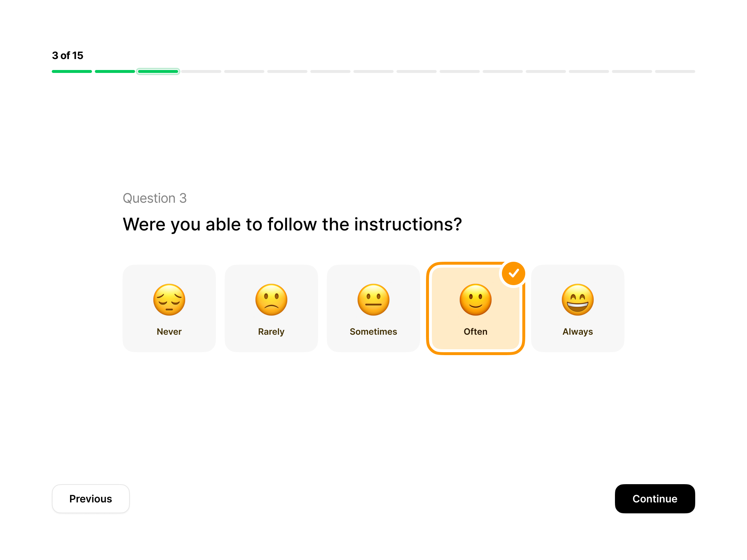The height and width of the screenshot is (560, 747).
Task: Click the question title text
Action: tap(292, 224)
